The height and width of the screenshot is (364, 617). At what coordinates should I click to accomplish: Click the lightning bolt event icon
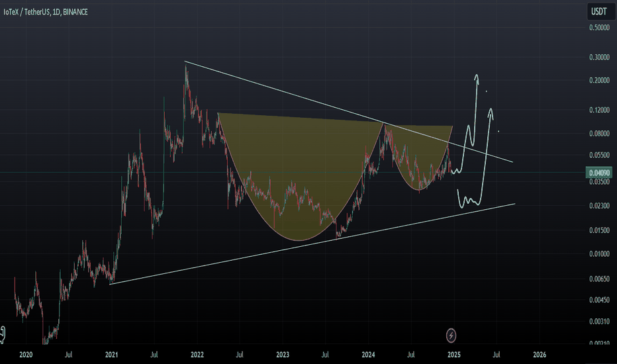(451, 336)
